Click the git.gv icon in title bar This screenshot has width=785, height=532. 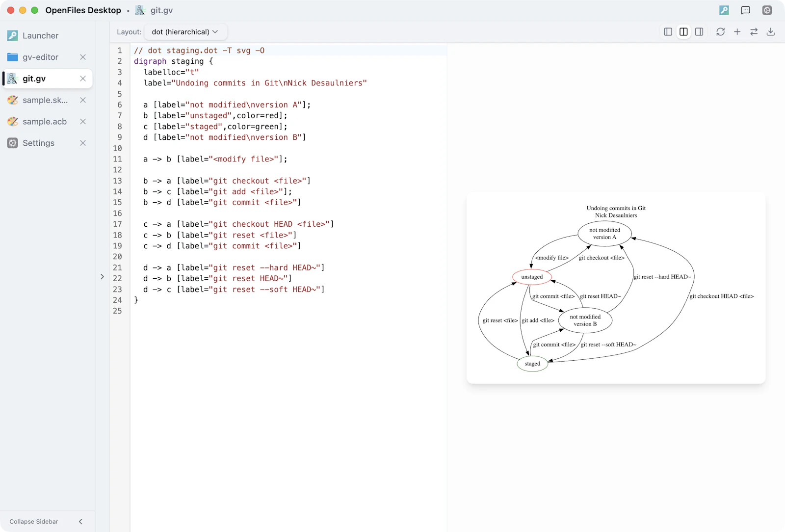pyautogui.click(x=140, y=10)
